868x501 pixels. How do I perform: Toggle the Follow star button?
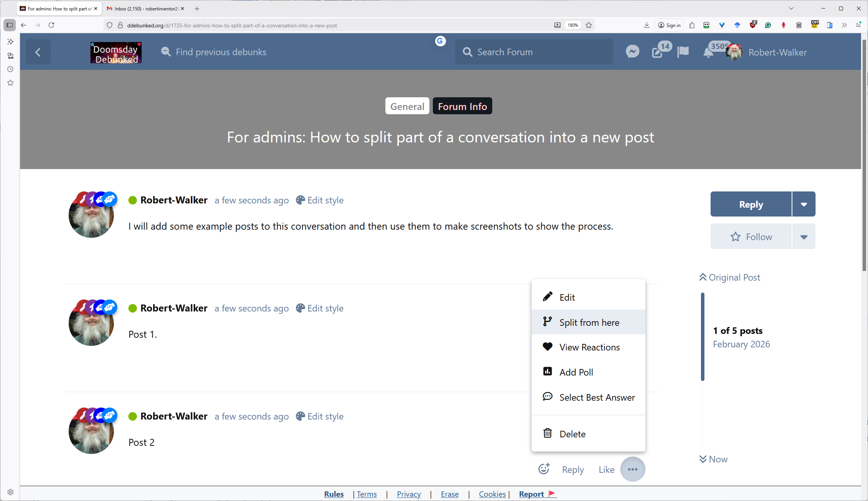pos(751,237)
